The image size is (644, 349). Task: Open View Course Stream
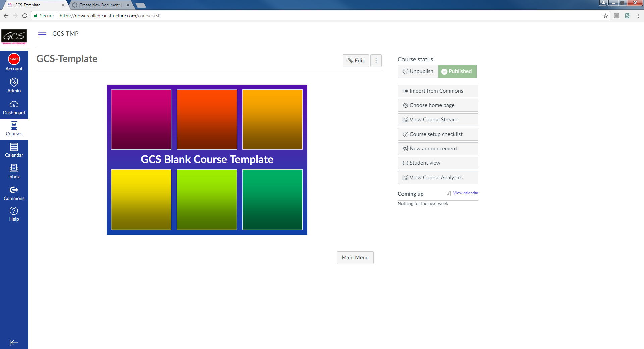coord(438,120)
